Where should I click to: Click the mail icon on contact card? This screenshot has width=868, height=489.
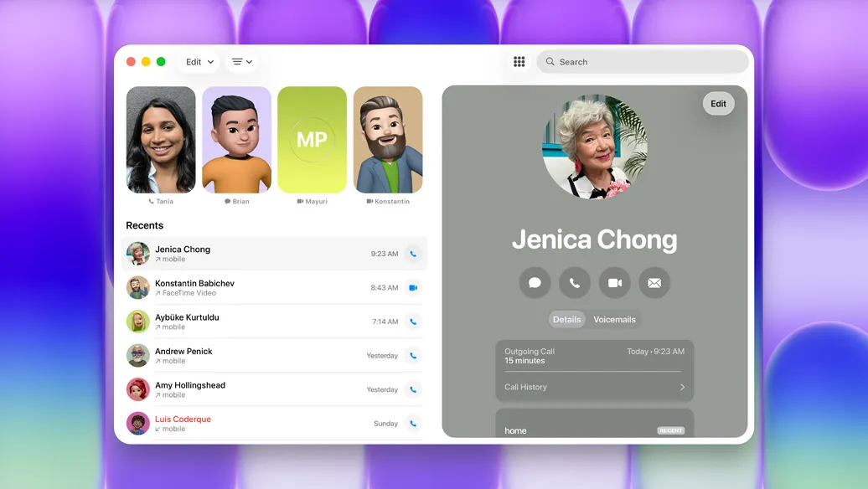click(654, 283)
